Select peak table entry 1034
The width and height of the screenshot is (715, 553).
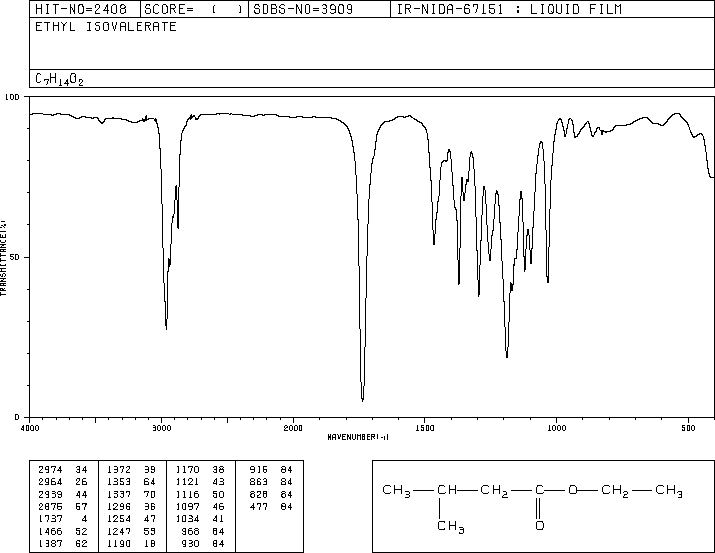[x=187, y=519]
